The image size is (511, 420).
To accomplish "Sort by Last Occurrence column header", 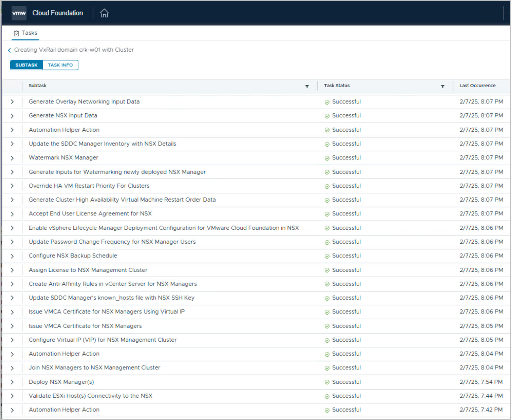I will point(477,86).
